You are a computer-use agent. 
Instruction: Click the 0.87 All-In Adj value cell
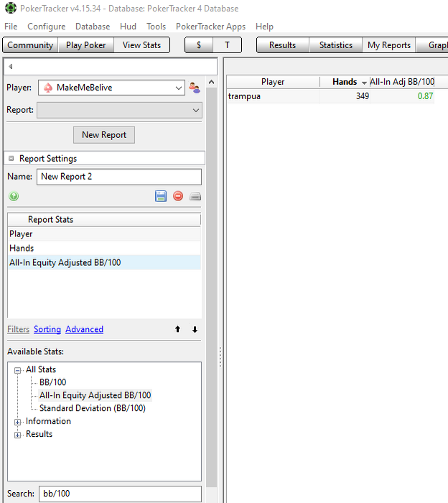[x=402, y=96]
